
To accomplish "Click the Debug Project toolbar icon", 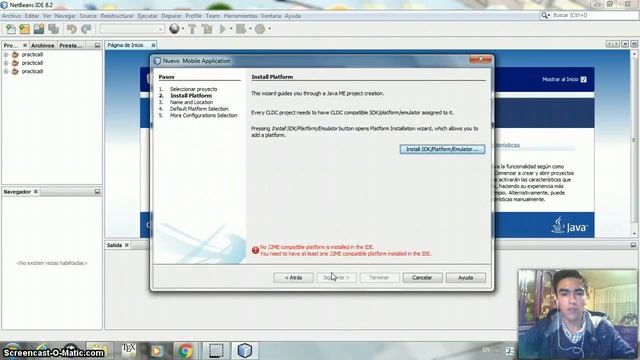I will (241, 29).
